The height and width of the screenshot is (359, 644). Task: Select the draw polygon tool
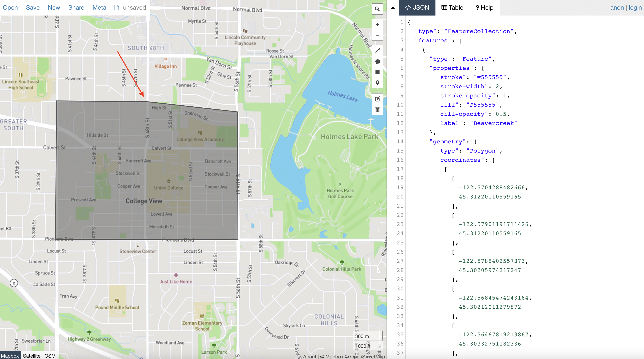(x=377, y=61)
